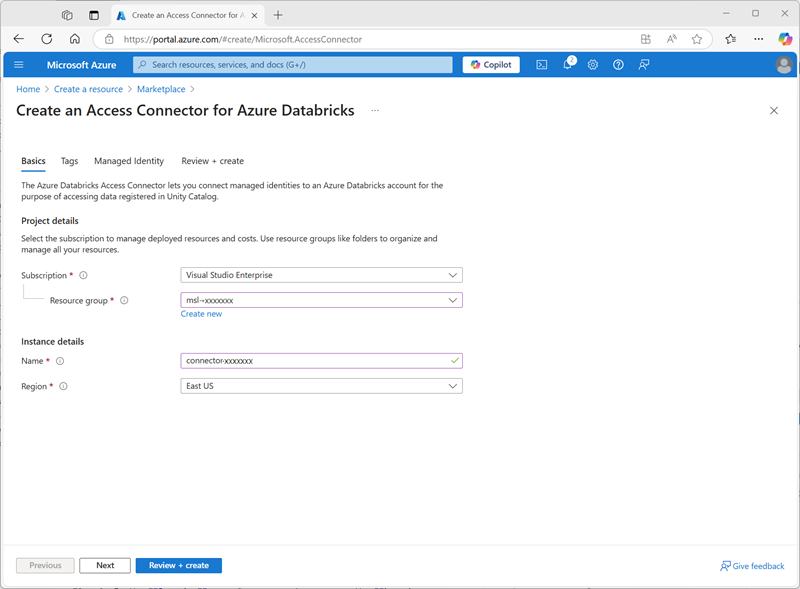Go to Marketplace breadcrumb

[161, 89]
